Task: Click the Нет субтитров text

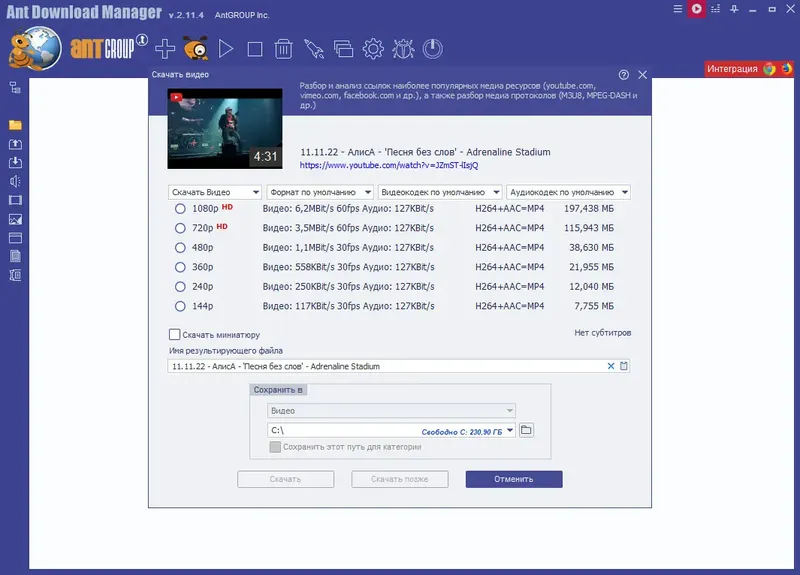Action: point(603,333)
